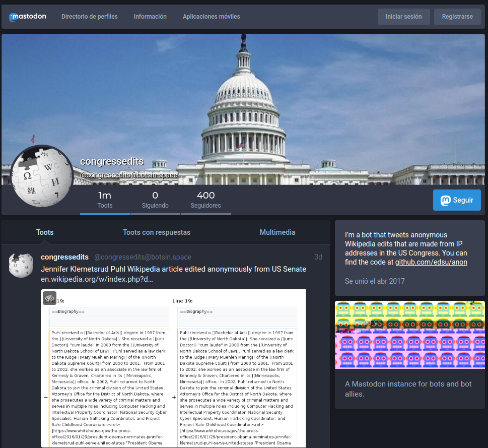Click the Registrarse button

[x=457, y=17]
